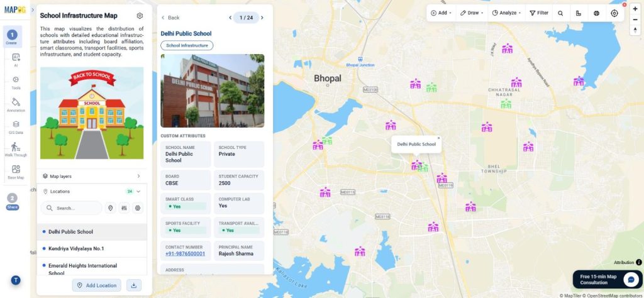
Task: Go to step 2 Share
Action: coord(13,202)
